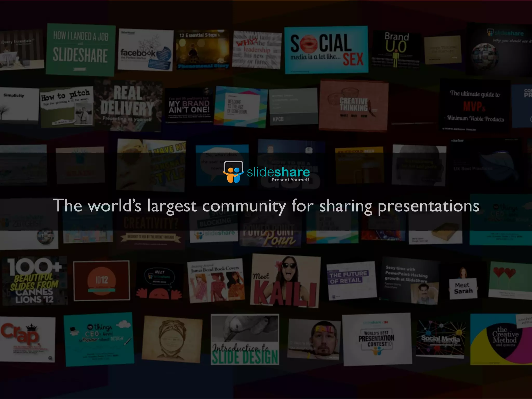Click the SlideShare logo icon

tap(233, 172)
